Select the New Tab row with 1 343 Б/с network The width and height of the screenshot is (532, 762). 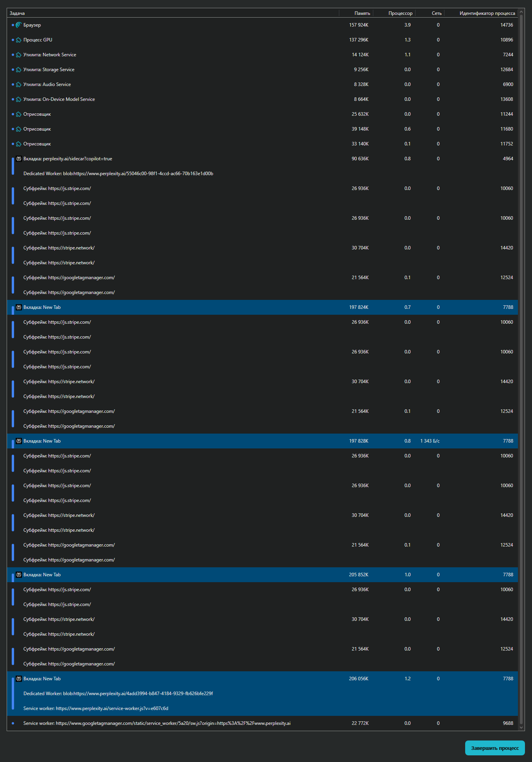[x=235, y=441]
